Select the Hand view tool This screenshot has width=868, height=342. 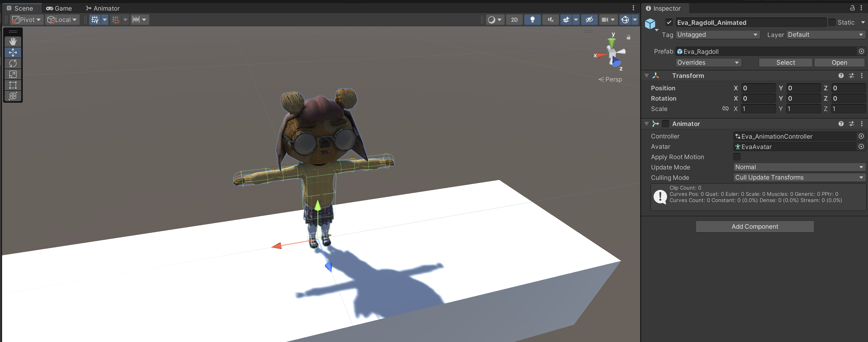tap(13, 41)
